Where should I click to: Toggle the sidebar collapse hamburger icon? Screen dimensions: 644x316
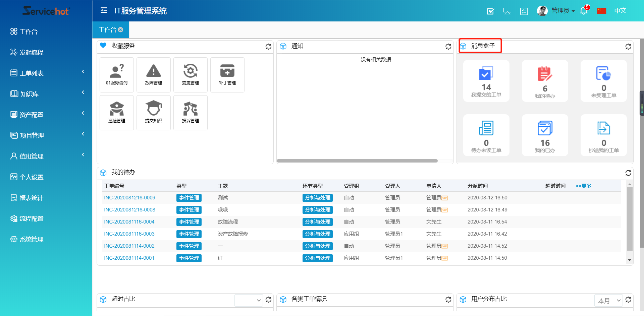click(x=104, y=11)
